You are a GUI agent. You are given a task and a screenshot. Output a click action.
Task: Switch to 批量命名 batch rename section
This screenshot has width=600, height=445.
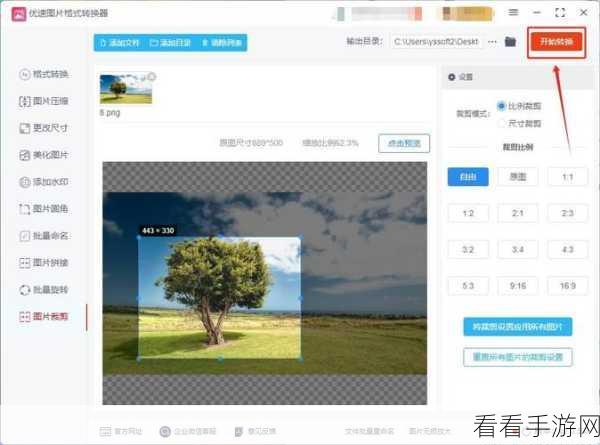click(44, 236)
